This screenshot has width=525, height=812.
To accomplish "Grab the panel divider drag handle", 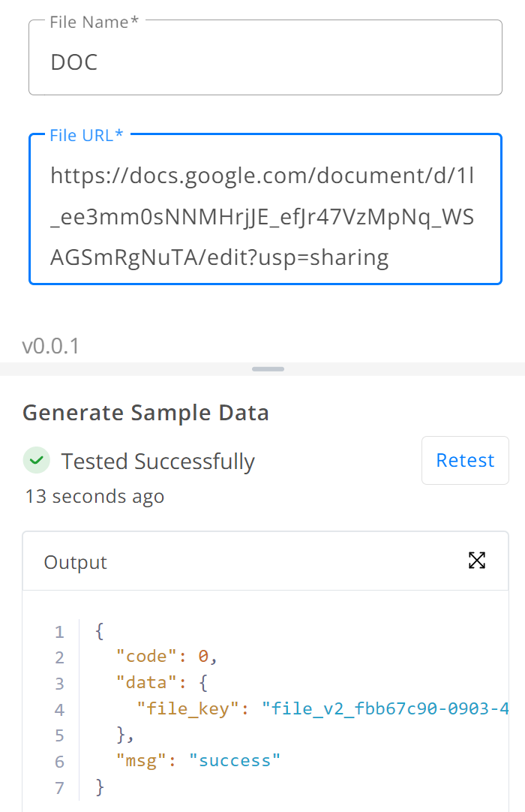I will (268, 369).
